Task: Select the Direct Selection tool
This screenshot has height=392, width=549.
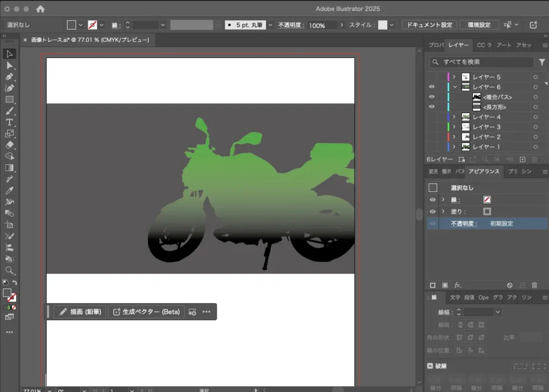Action: (x=9, y=65)
